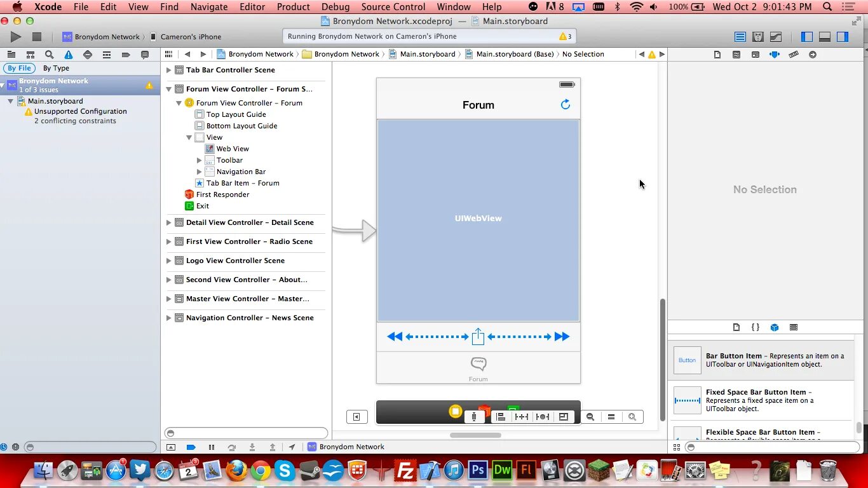Select the Forum tab bar item in scene

click(478, 369)
